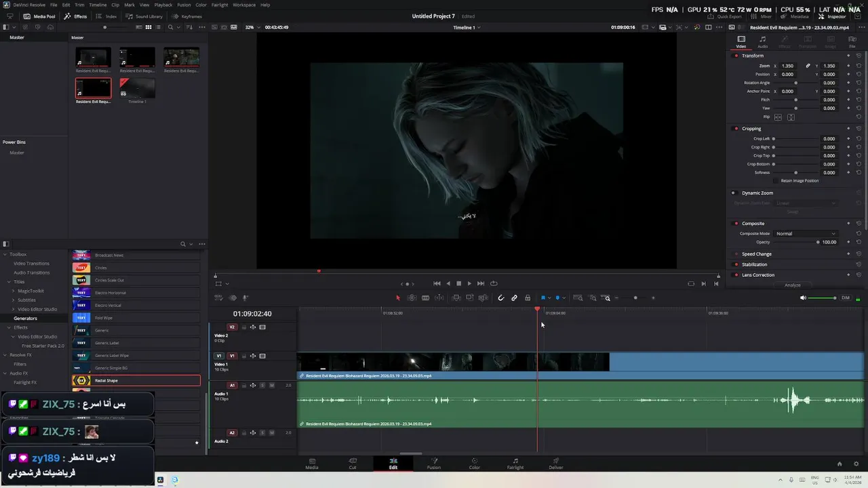
Task: Search the Media Pool clips
Action: [170, 27]
